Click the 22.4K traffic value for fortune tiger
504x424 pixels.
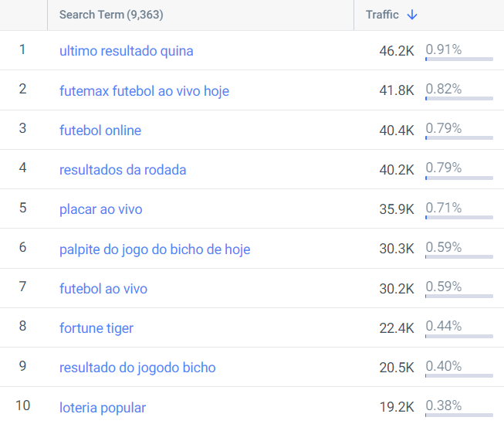tap(397, 328)
